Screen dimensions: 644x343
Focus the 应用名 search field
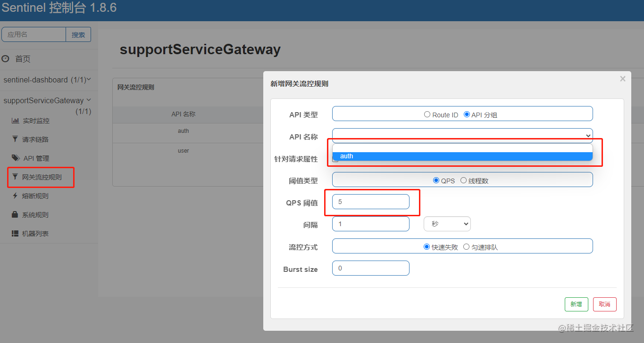[33, 34]
